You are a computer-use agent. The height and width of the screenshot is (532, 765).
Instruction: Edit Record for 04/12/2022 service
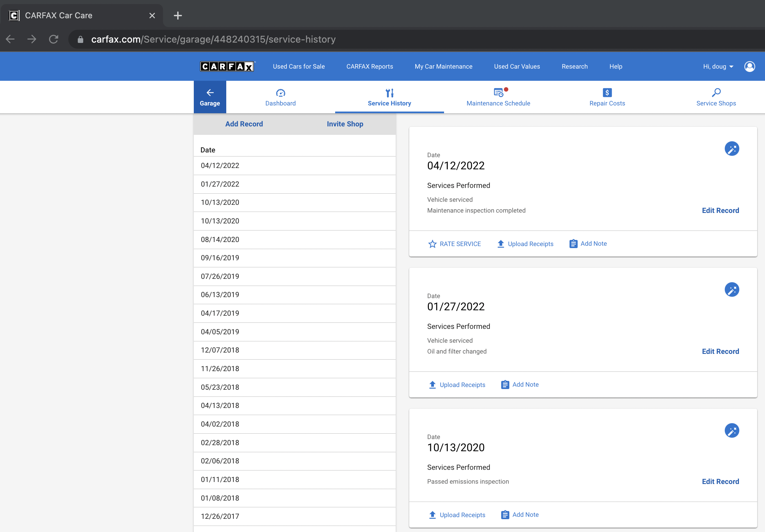[x=720, y=211]
